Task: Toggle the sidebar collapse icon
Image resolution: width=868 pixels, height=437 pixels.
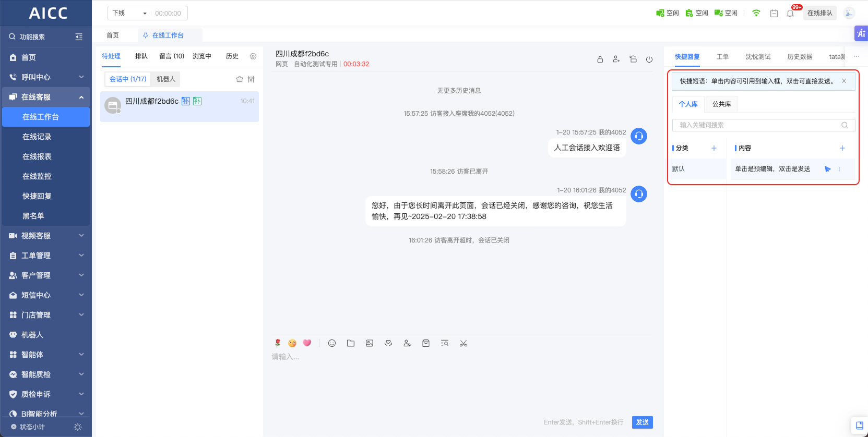Action: [79, 37]
